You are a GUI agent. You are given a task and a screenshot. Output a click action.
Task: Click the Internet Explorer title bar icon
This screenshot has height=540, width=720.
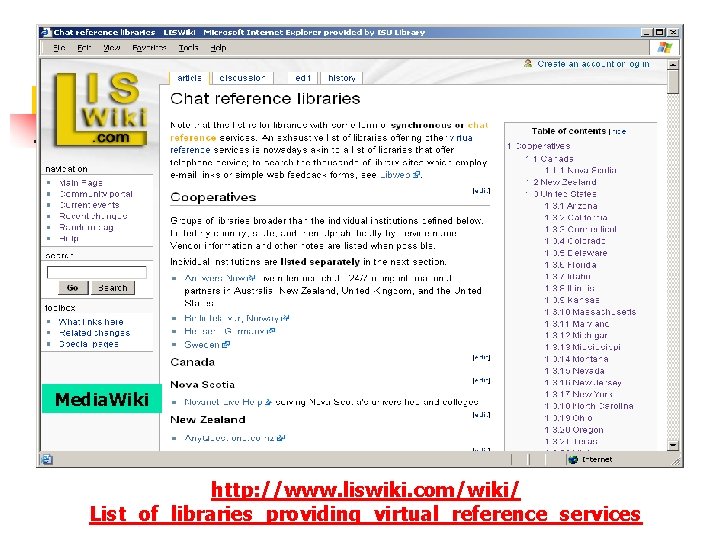(45, 32)
